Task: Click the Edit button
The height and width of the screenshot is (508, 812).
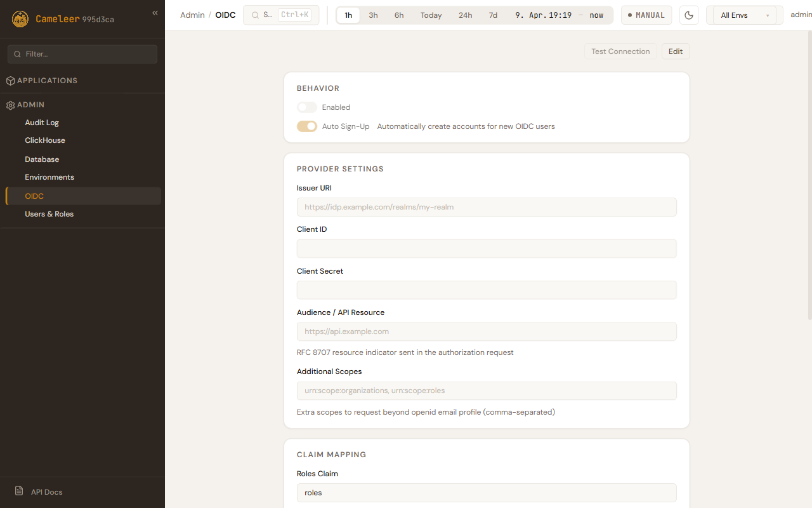Action: [x=675, y=51]
